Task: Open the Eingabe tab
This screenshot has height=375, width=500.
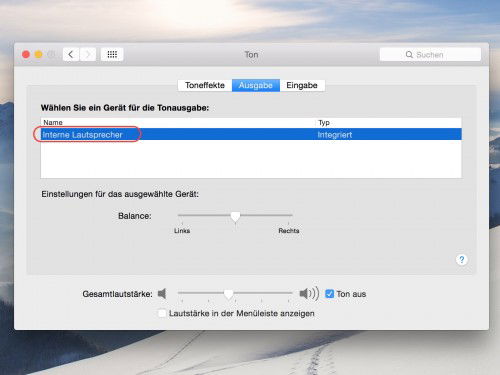Action: tap(302, 85)
